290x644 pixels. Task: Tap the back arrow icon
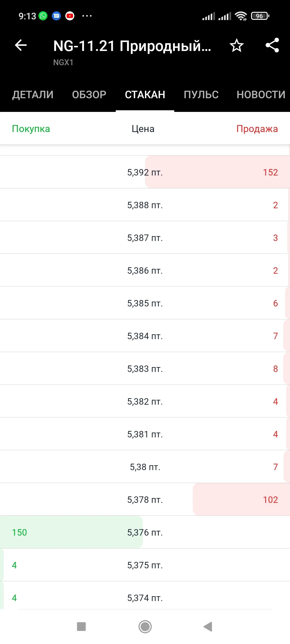click(21, 45)
